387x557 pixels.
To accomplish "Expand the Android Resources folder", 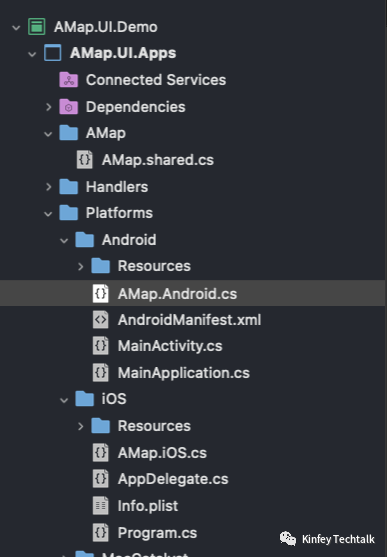I will pos(81,266).
